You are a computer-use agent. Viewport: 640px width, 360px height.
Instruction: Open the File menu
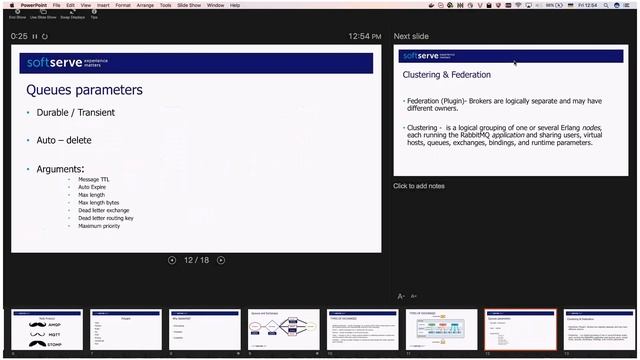pyautogui.click(x=56, y=5)
